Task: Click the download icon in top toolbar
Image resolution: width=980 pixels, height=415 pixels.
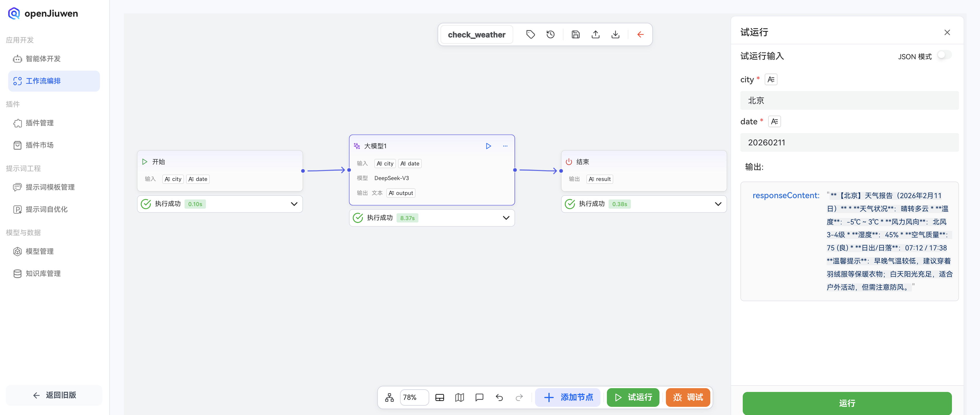Action: [615, 34]
